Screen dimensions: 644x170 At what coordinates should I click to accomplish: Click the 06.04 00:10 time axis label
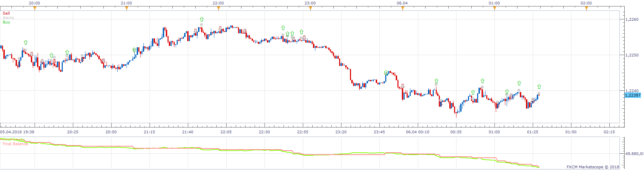[x=417, y=132]
